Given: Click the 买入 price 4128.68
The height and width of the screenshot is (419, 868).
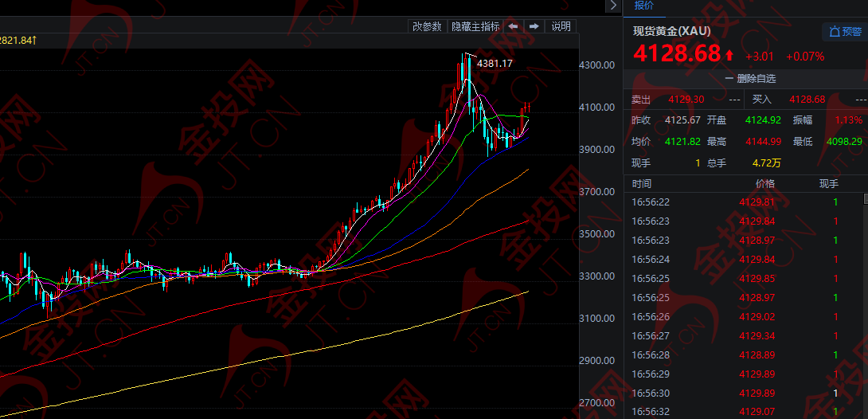Looking at the screenshot, I should tap(807, 99).
